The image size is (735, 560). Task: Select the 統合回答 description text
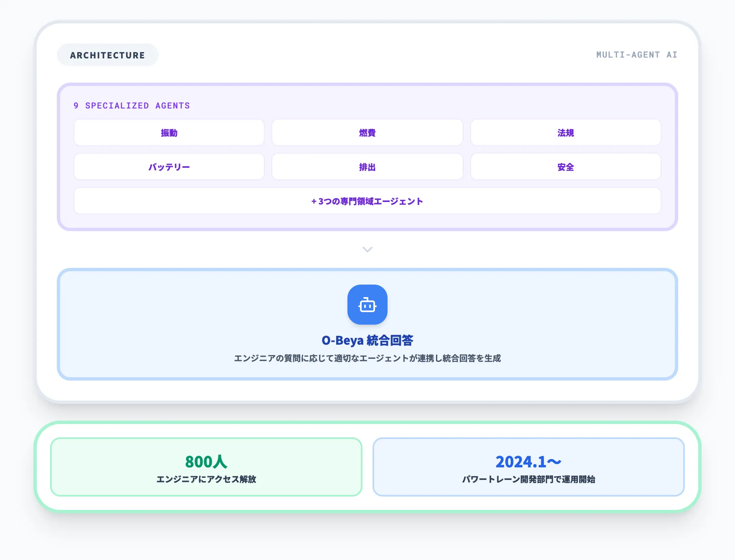point(368,358)
